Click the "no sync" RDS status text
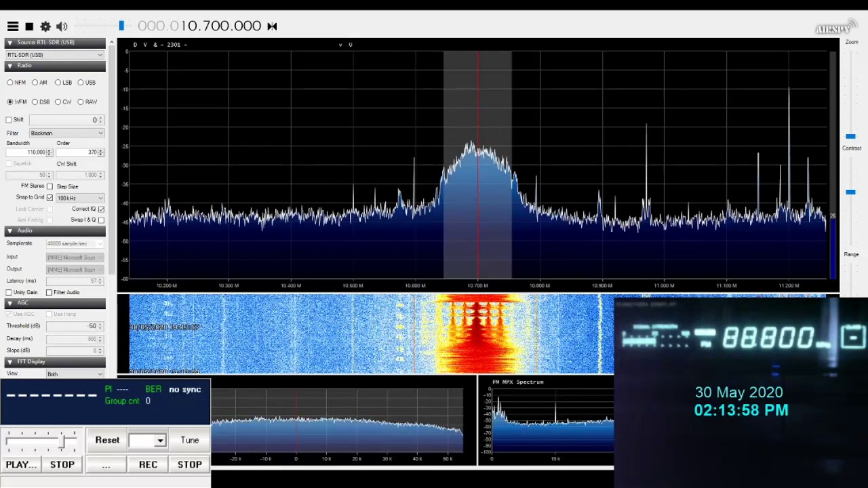Image resolution: width=868 pixels, height=488 pixels. click(x=185, y=390)
